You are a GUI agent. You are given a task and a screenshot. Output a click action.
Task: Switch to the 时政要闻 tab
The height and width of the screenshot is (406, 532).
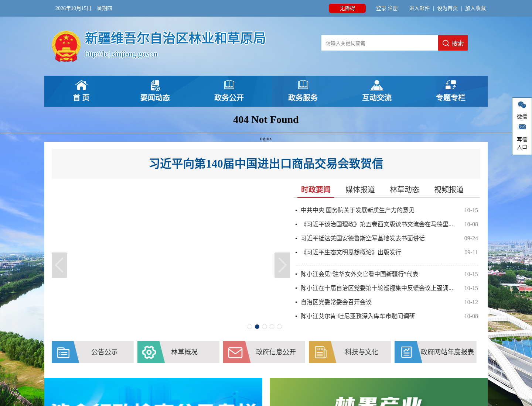316,190
